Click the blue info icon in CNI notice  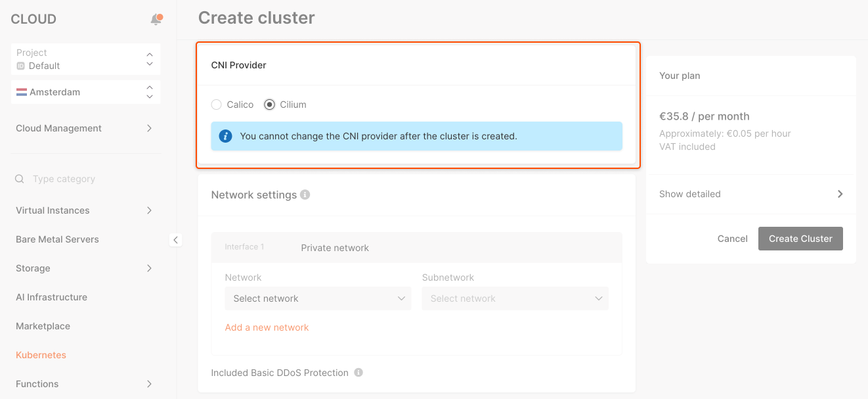[225, 136]
